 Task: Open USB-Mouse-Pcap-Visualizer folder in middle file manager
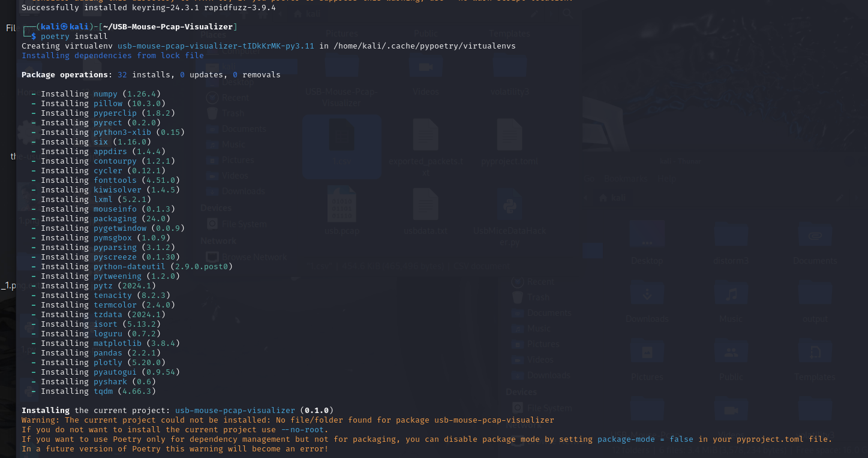(x=342, y=66)
